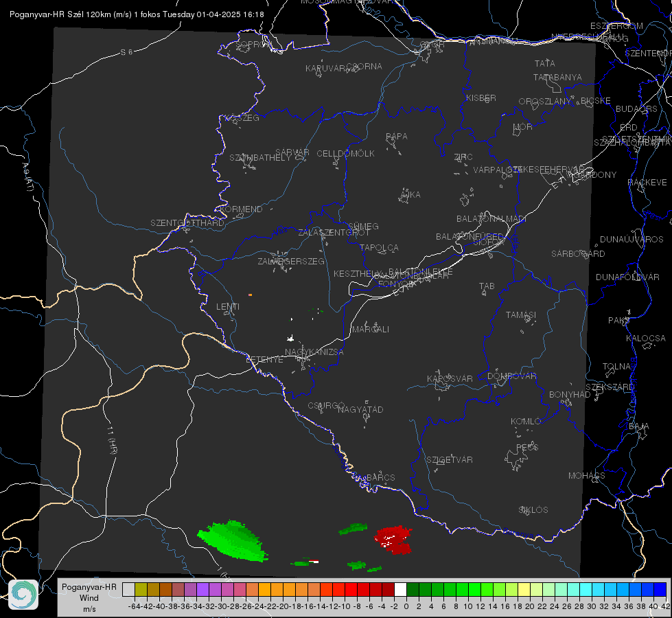Viewport: 672px width, 618px height.
Task: Click the SZEKSZÁRD label
Action: [610, 387]
